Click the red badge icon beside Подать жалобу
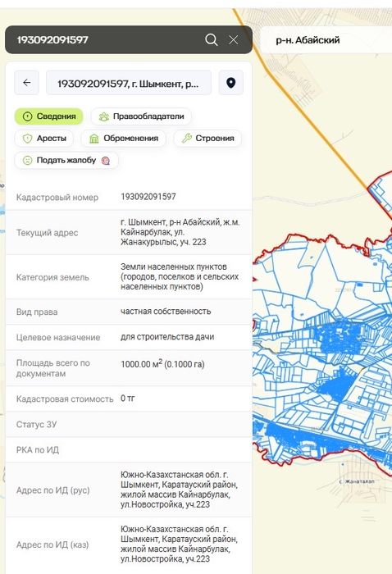 pos(106,161)
